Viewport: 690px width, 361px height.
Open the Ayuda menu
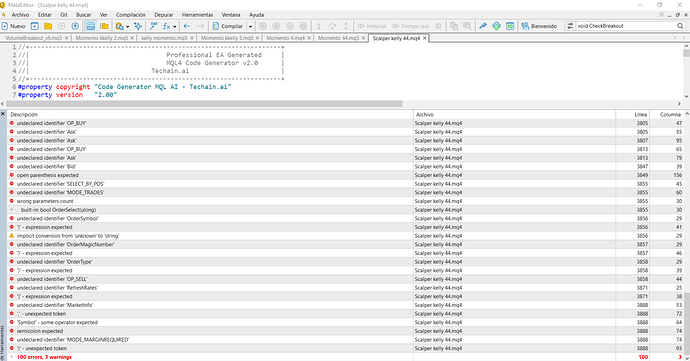click(x=256, y=15)
